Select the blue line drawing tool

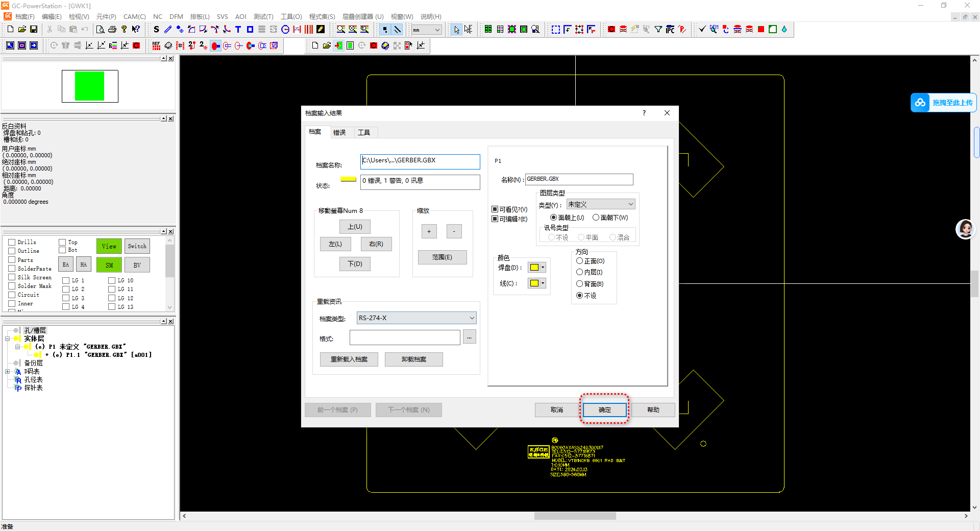coord(168,30)
